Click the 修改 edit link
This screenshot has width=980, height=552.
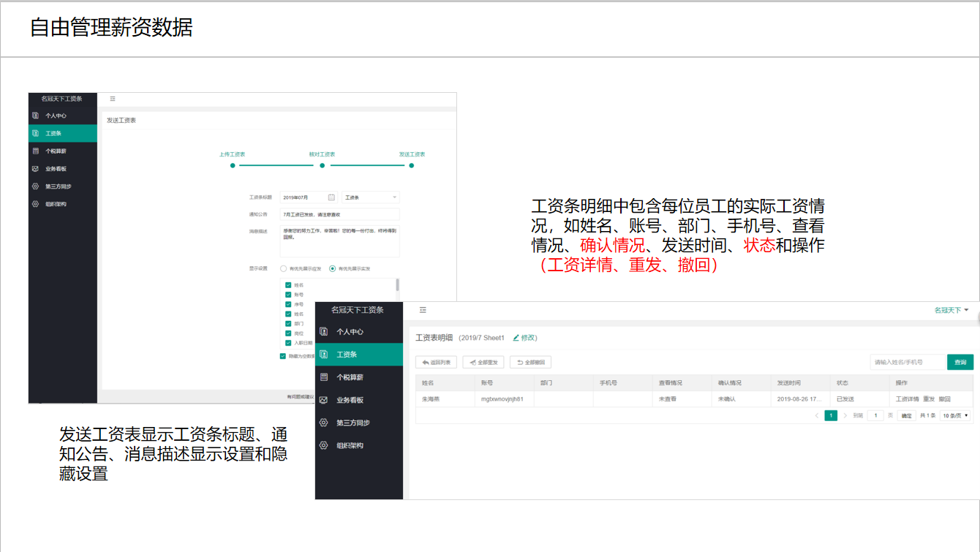point(525,338)
